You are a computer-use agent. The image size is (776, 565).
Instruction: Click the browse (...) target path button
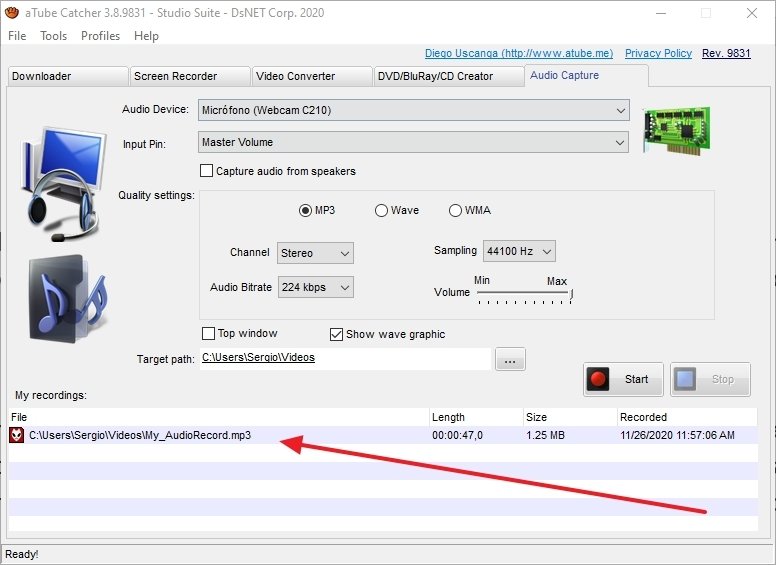click(510, 359)
